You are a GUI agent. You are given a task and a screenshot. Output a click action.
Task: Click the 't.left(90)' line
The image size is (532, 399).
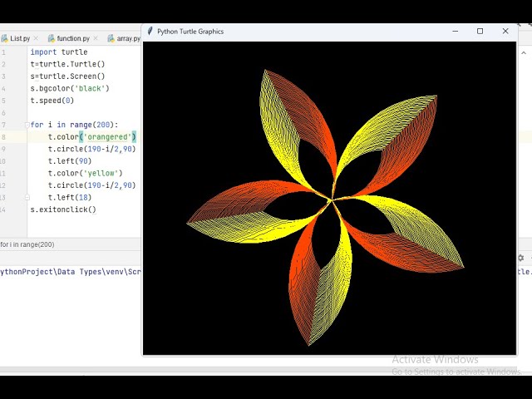(x=70, y=160)
